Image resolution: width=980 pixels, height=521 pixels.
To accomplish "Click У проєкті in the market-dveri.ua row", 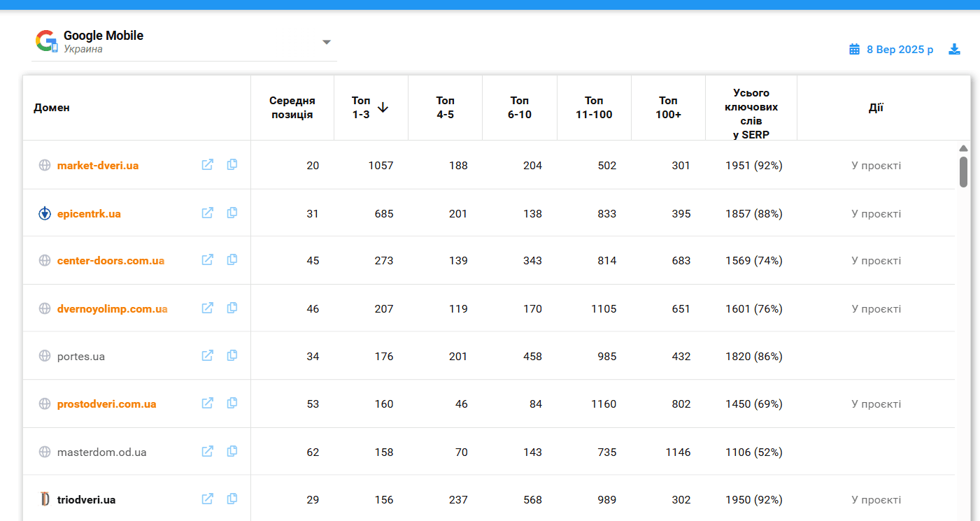I will [x=876, y=166].
